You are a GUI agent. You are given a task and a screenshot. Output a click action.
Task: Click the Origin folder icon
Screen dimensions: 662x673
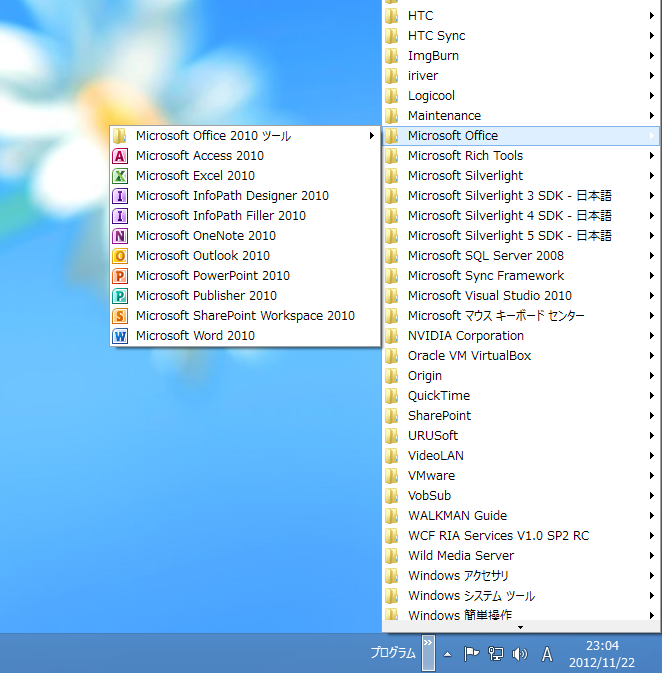point(392,376)
